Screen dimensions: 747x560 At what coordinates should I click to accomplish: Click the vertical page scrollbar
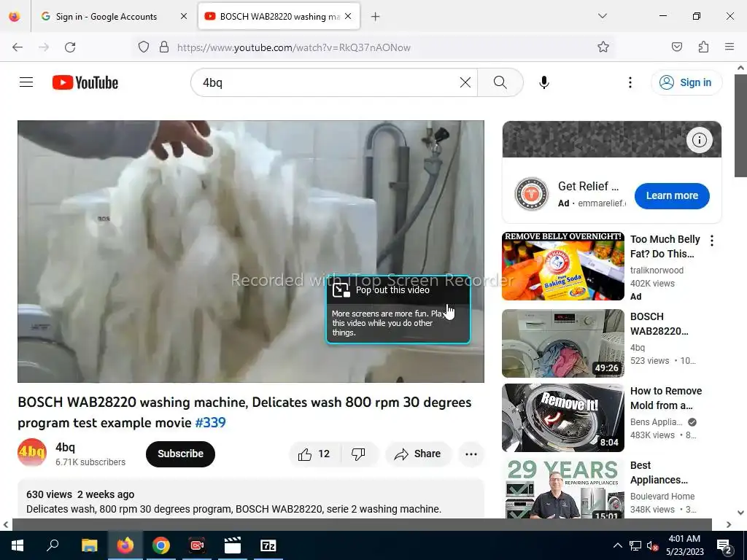[741, 126]
